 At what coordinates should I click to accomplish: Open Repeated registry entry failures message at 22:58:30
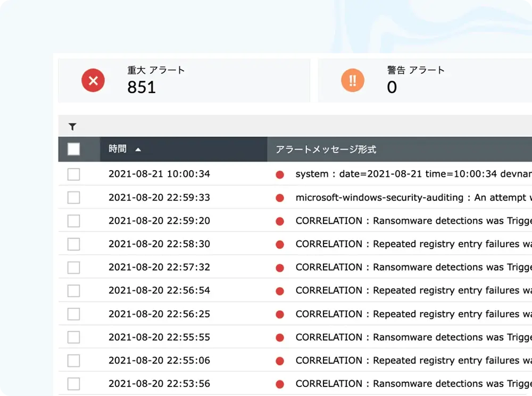413,244
